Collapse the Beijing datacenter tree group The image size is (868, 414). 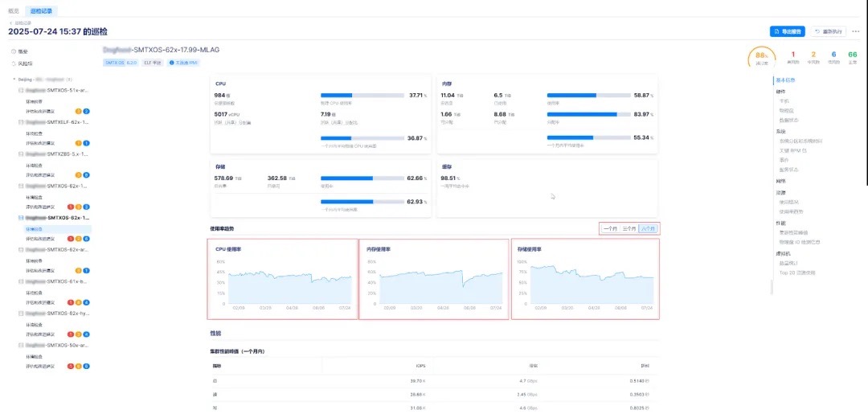(x=14, y=80)
